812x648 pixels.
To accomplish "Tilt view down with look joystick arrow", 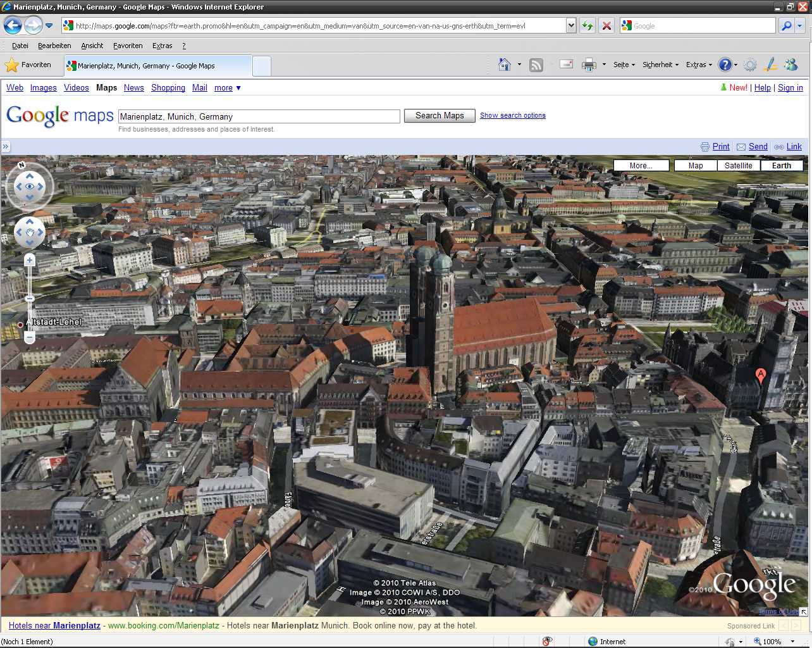I will (30, 197).
